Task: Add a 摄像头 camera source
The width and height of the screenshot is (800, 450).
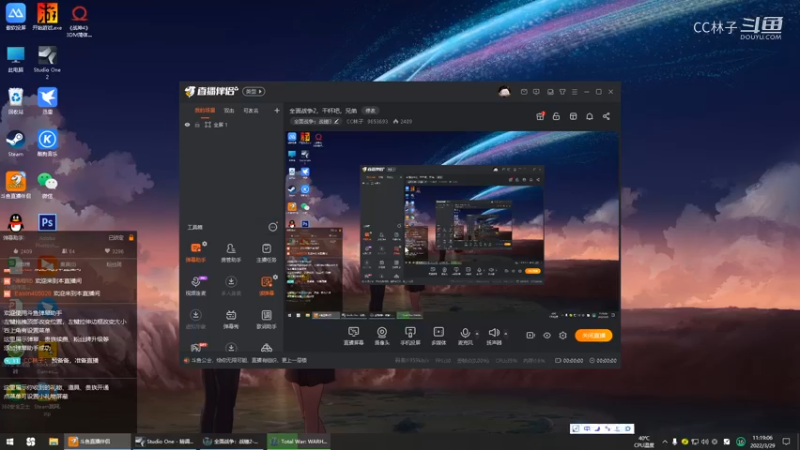Action: click(x=382, y=336)
